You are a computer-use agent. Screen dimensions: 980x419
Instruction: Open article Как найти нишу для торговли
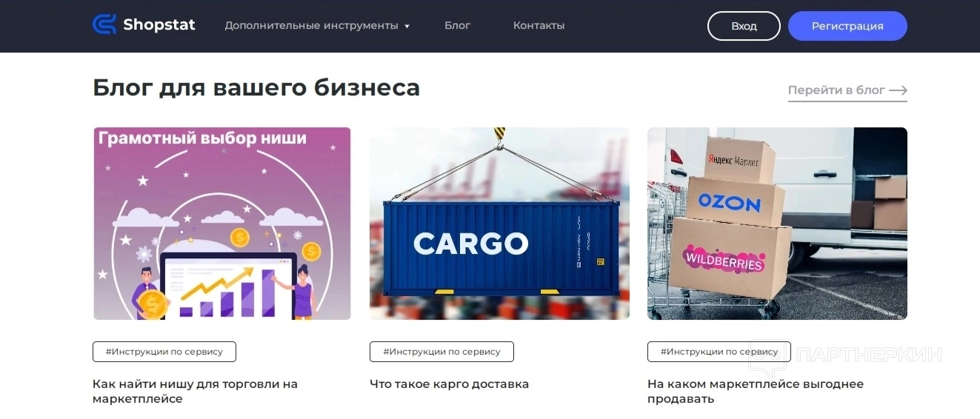tap(195, 392)
